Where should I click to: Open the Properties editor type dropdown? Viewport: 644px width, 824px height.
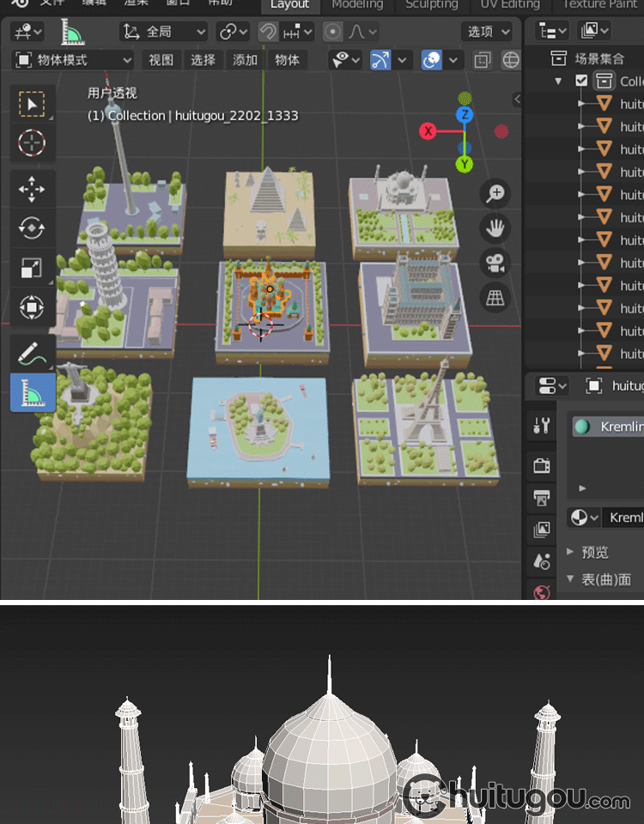tap(552, 385)
